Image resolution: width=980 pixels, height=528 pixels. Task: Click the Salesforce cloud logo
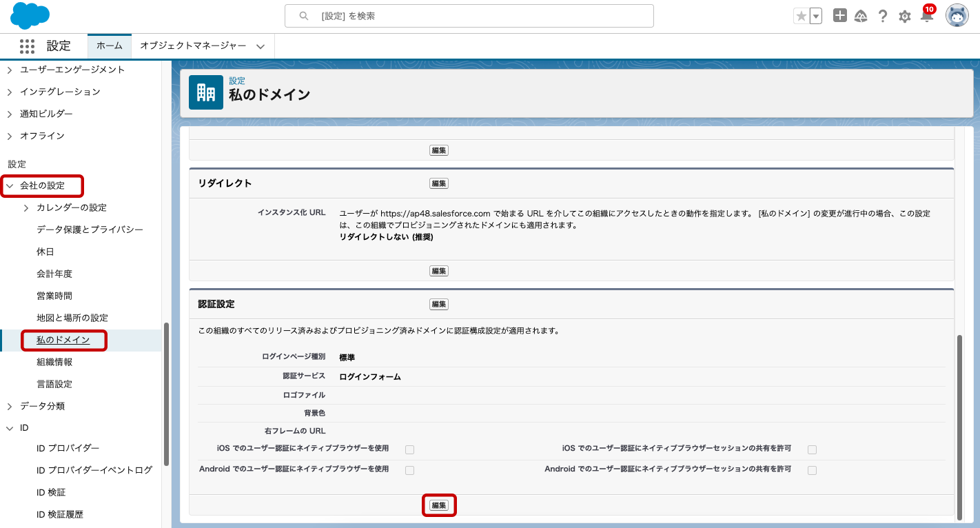point(30,16)
